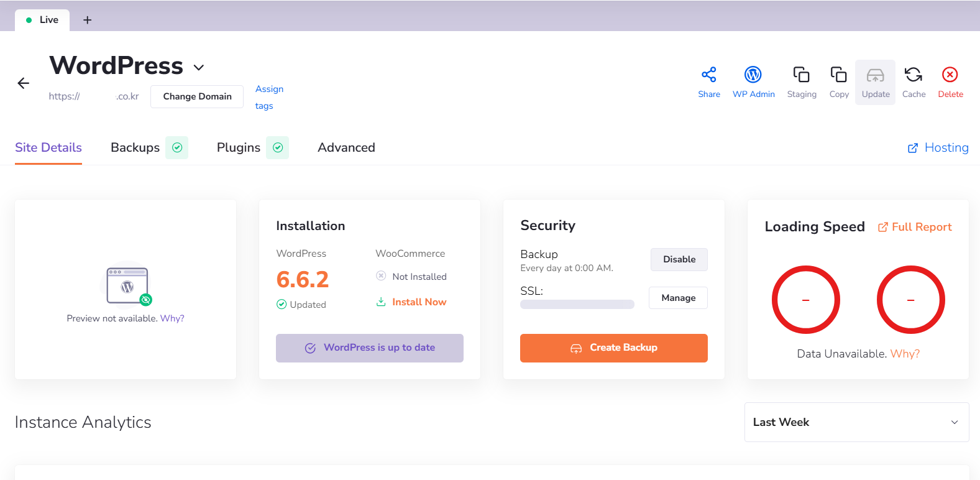Click the green check badge beside Plugins
This screenshot has width=980, height=480.
(278, 147)
